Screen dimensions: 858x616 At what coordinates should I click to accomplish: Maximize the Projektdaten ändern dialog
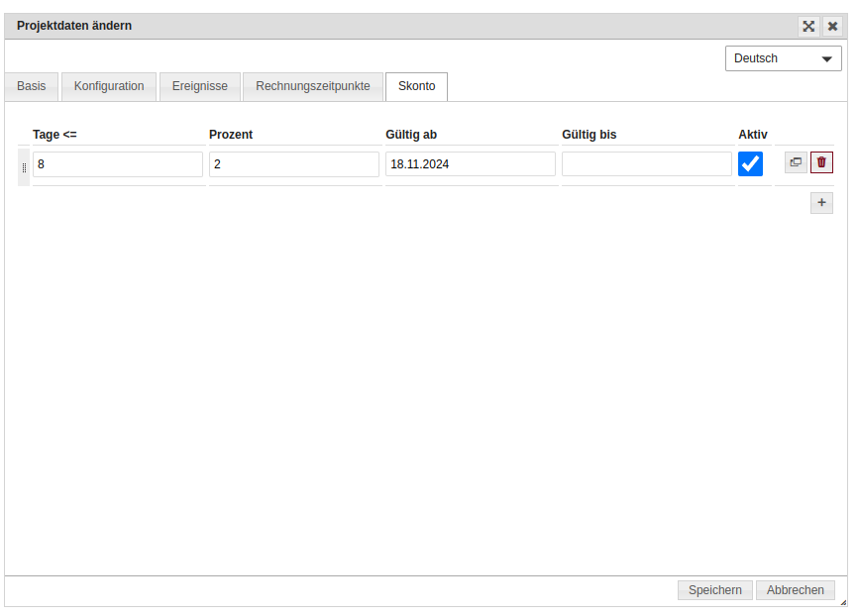(808, 27)
